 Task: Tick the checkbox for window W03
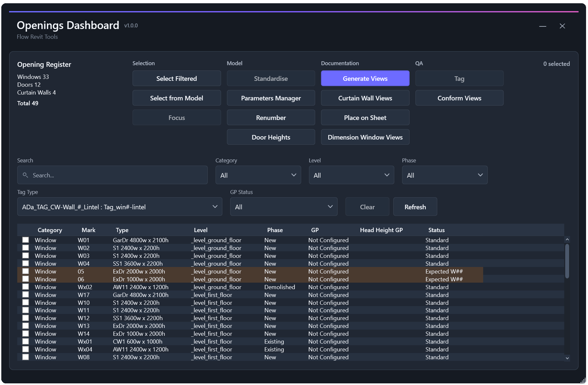point(25,256)
